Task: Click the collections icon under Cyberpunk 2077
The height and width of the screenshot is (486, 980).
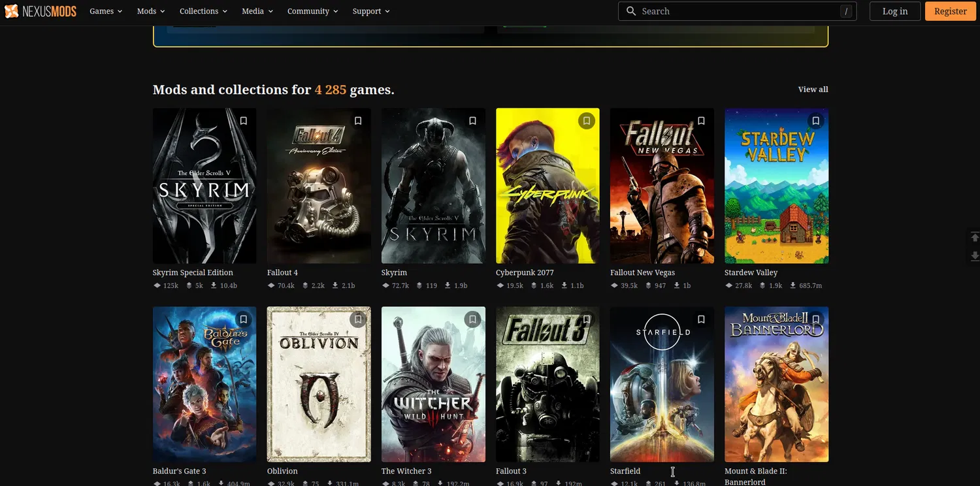Action: tap(534, 285)
